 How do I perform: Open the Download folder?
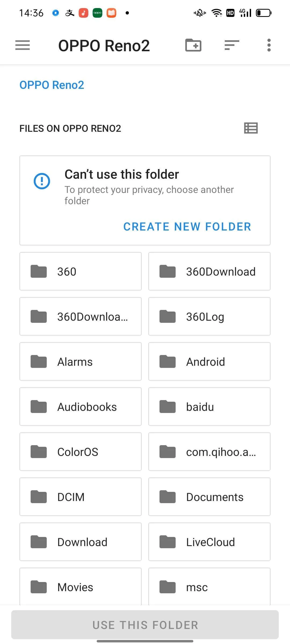[81, 542]
